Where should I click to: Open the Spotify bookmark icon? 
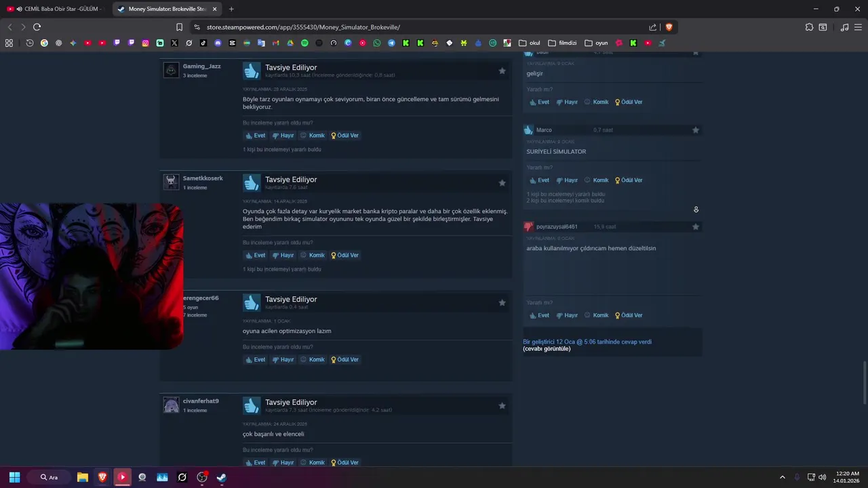pos(304,43)
